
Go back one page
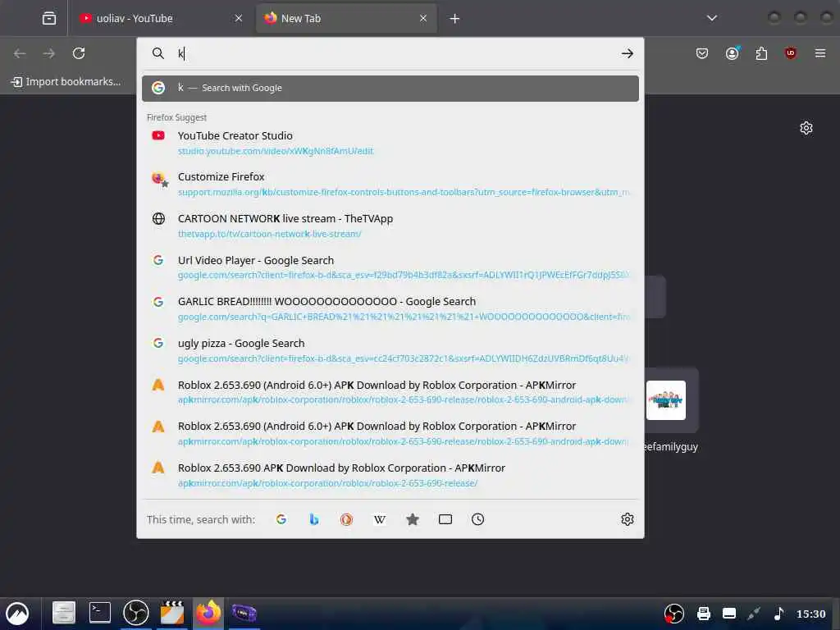coord(20,53)
